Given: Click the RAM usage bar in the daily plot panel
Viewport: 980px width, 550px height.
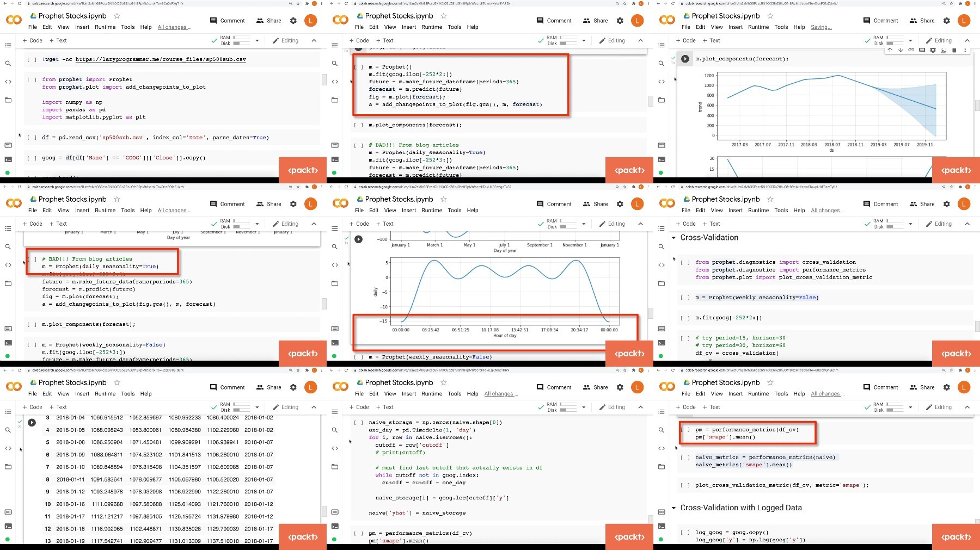Looking at the screenshot, I should (x=568, y=221).
